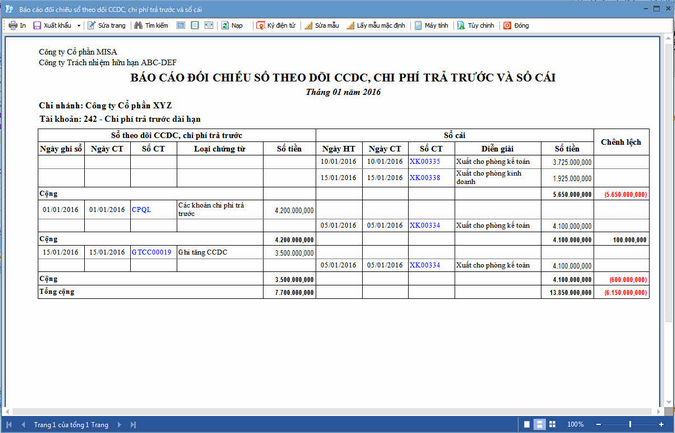Click 'Ngày HT' column header
Viewport: 675px width, 433px height.
338,149
